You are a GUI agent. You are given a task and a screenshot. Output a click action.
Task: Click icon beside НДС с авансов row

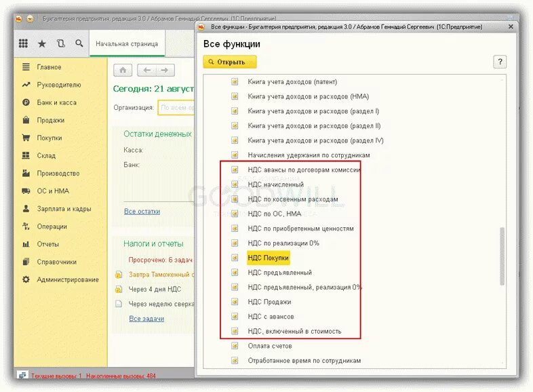(235, 317)
